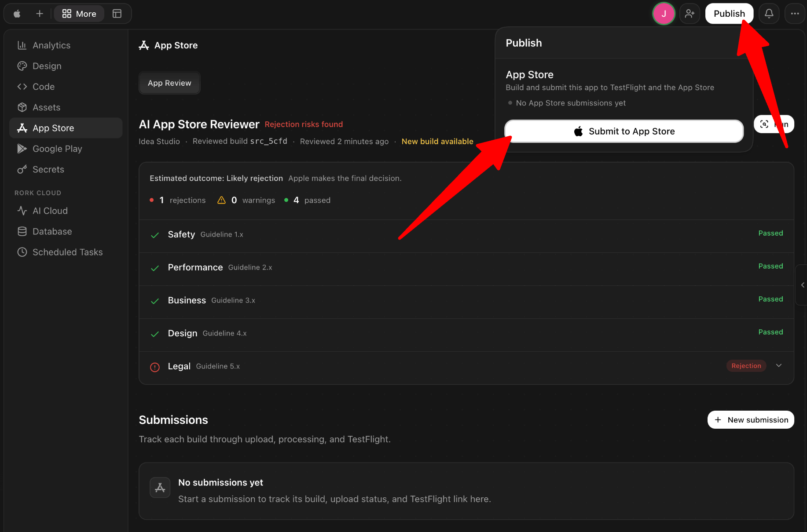Open the J user avatar
Viewport: 807px width, 532px height.
664,14
